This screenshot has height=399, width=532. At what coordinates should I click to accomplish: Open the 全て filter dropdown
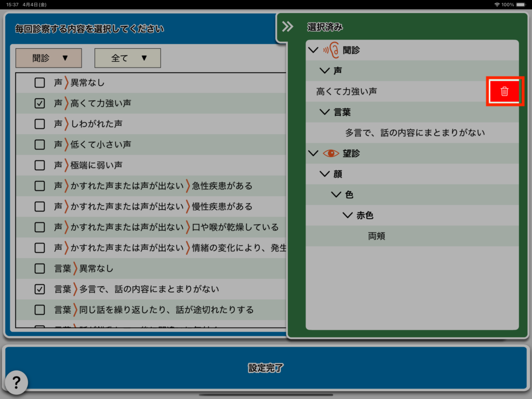pyautogui.click(x=128, y=58)
